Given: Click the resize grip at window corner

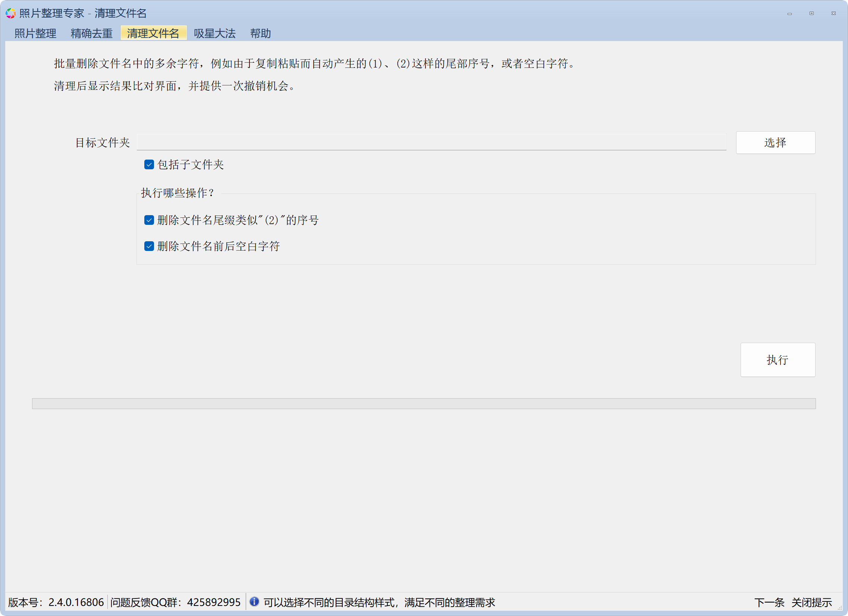Looking at the screenshot, I should pyautogui.click(x=839, y=608).
